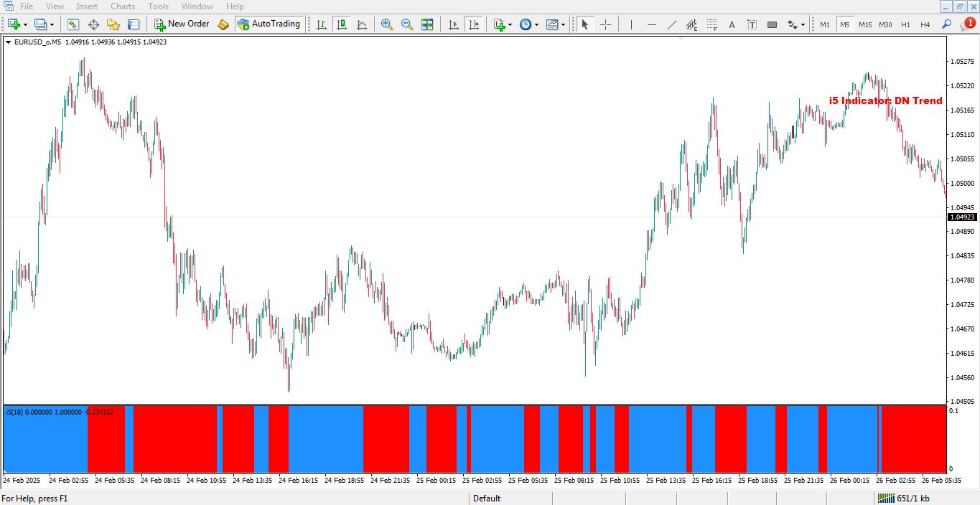Screen dimensions: 980x505
Task: Draw a vertical line
Action: 631,24
